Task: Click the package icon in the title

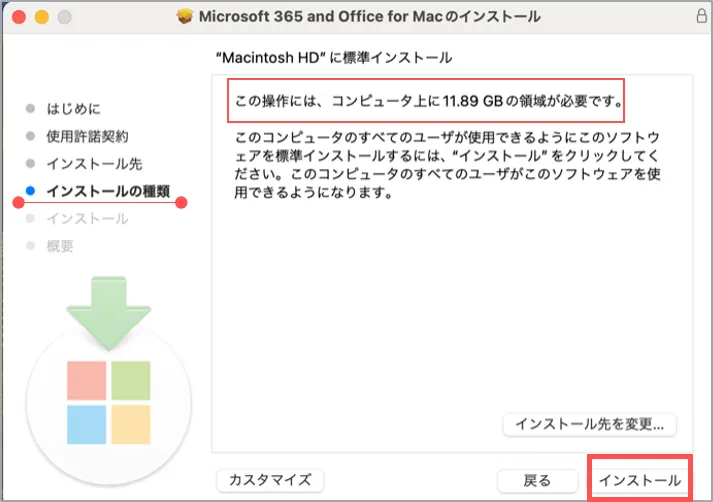Action: [185, 16]
